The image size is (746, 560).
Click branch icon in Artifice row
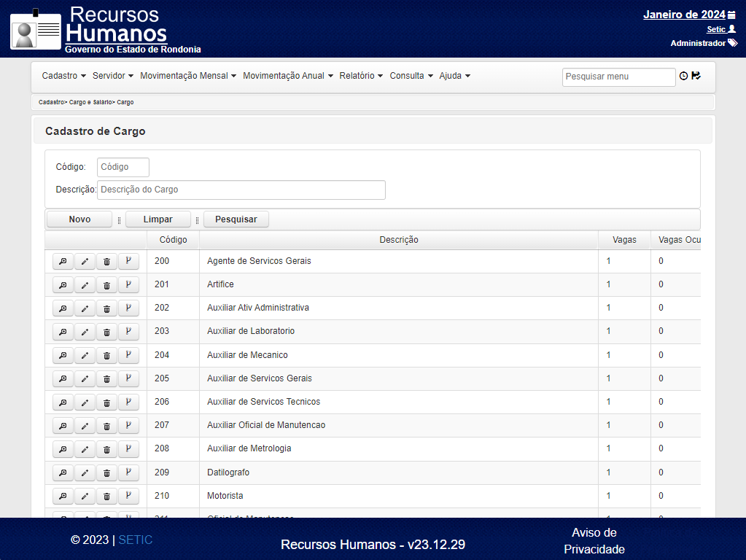128,284
